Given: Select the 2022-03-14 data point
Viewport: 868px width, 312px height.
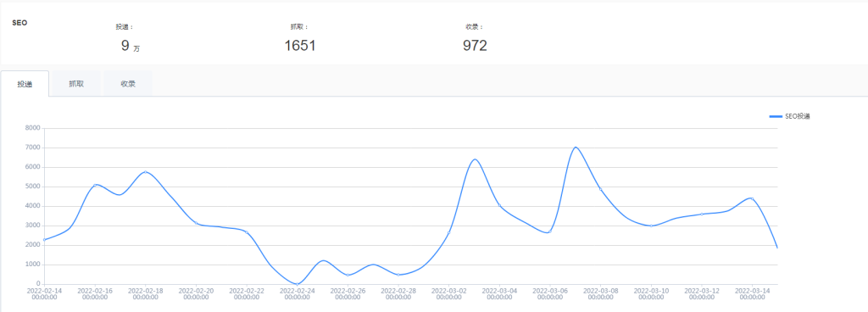Looking at the screenshot, I should click(753, 198).
